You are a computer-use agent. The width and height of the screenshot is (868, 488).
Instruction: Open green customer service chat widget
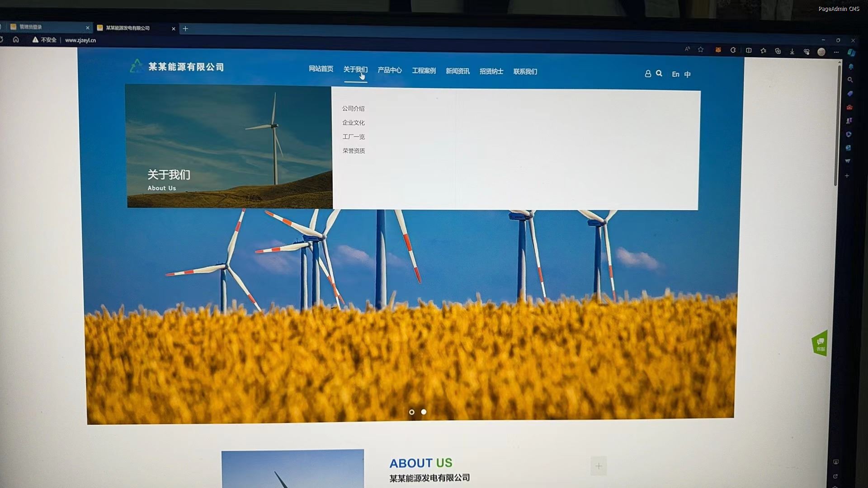tap(820, 343)
